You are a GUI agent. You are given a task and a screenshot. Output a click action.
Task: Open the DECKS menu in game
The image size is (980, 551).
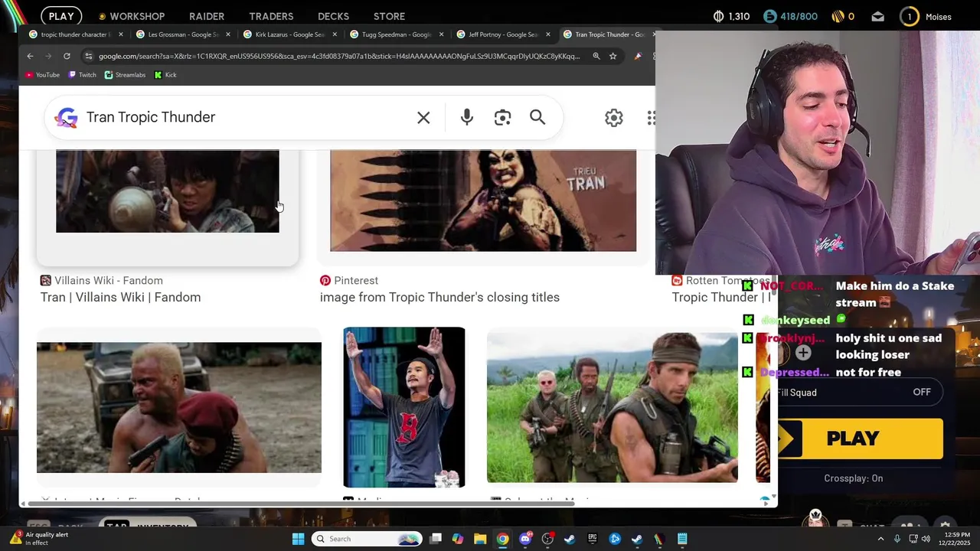pyautogui.click(x=333, y=16)
